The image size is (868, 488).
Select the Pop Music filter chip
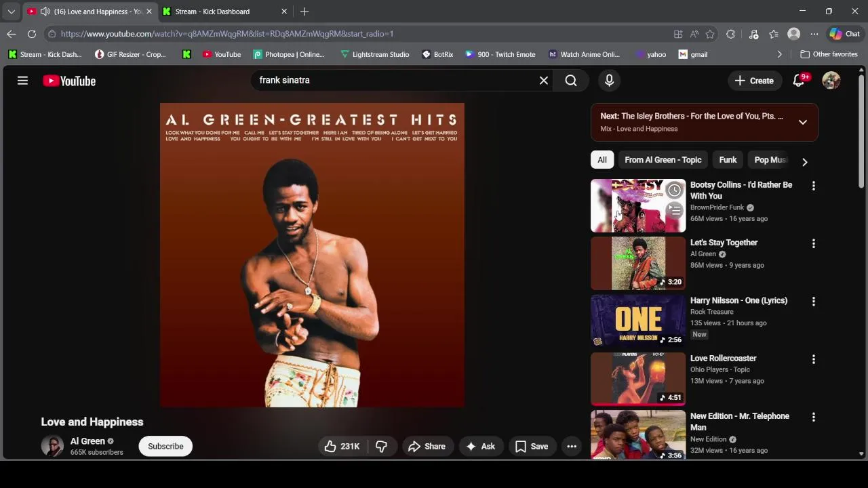pos(770,160)
